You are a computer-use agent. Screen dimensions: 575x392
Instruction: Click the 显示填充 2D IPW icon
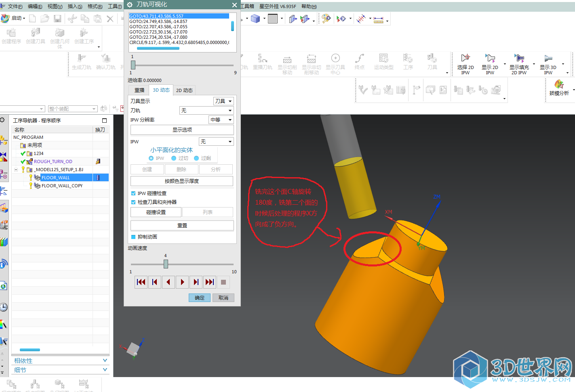pos(519,58)
